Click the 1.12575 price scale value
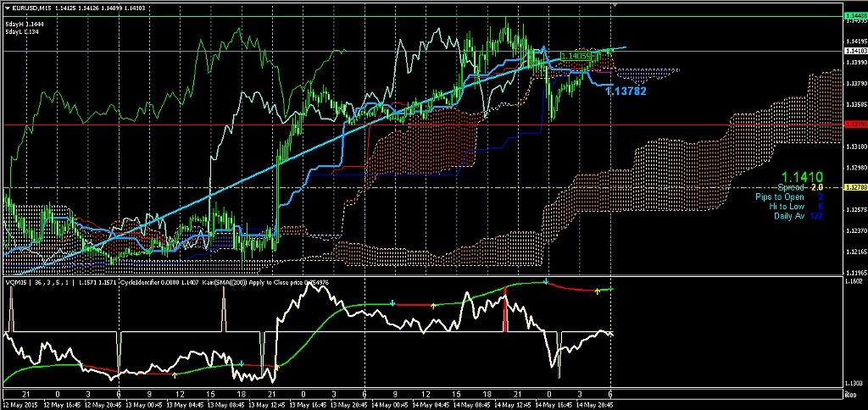The image size is (868, 410). [x=856, y=210]
